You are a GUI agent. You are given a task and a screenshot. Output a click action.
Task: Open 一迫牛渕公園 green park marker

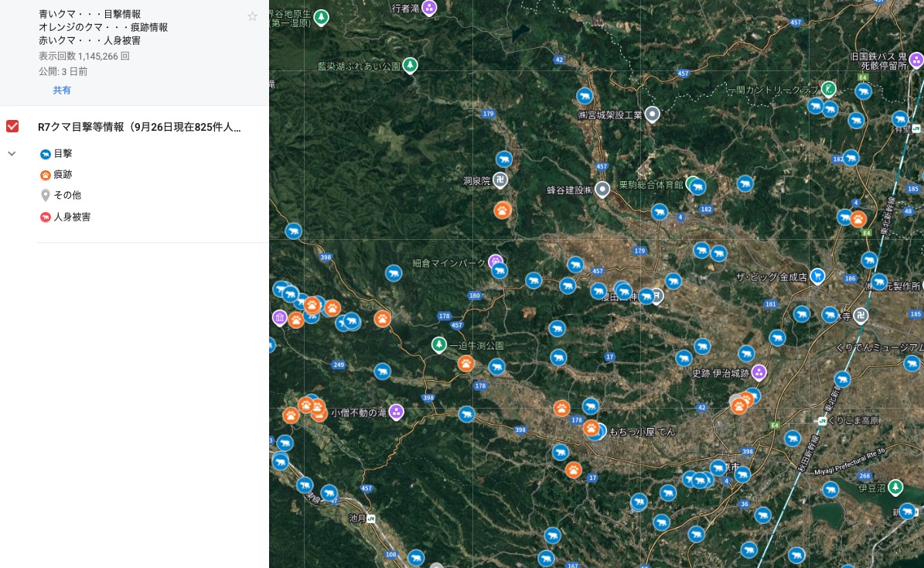point(439,344)
